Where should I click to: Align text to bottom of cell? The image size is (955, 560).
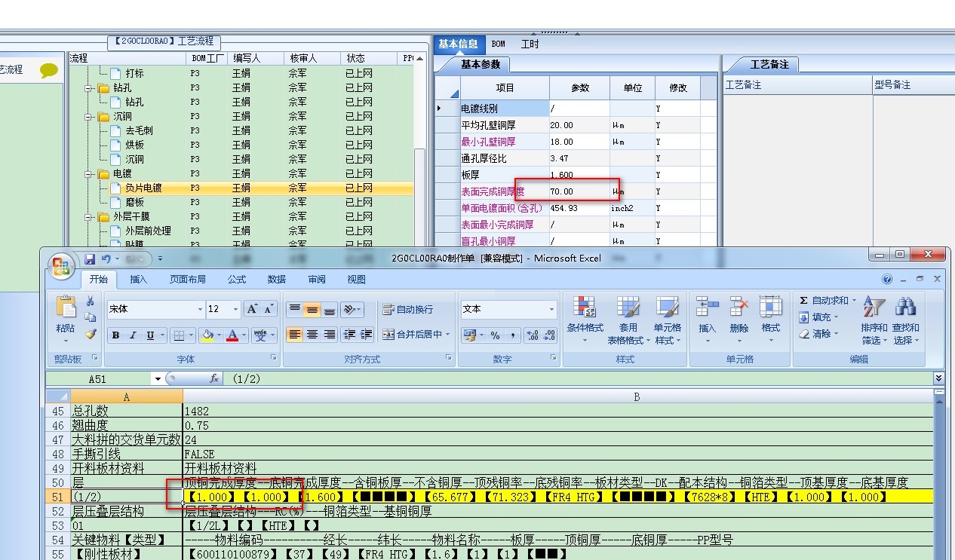329,309
